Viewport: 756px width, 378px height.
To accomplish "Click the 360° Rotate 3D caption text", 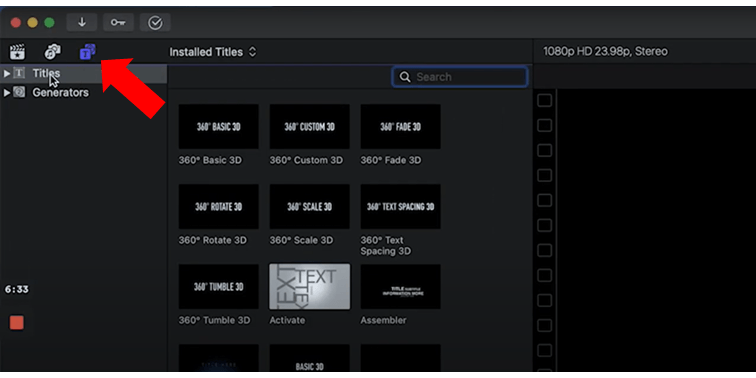I will pyautogui.click(x=212, y=240).
